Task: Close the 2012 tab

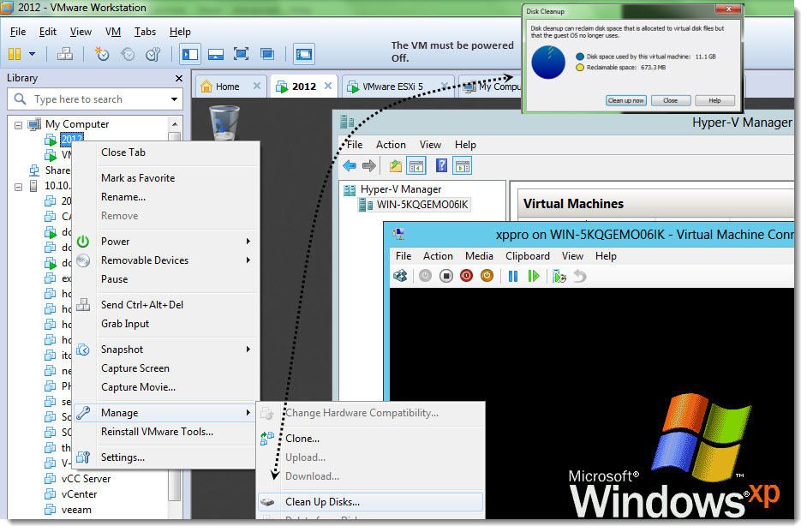Action: tap(328, 86)
